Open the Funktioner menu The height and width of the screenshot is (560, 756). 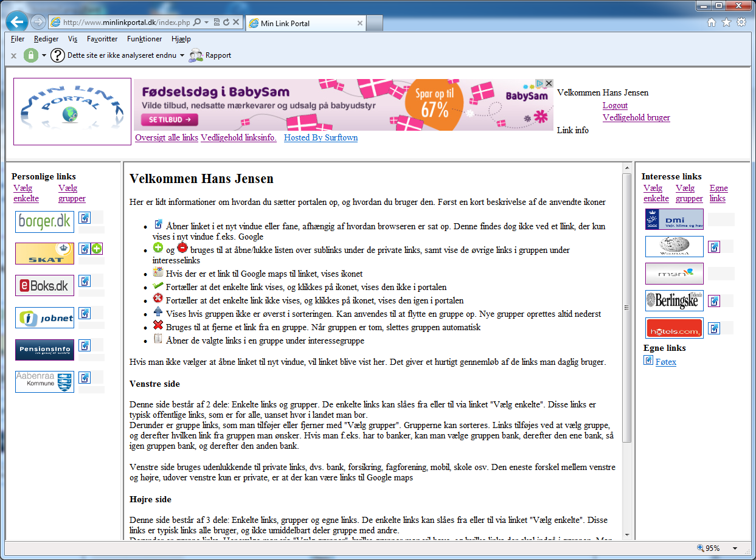(x=145, y=39)
